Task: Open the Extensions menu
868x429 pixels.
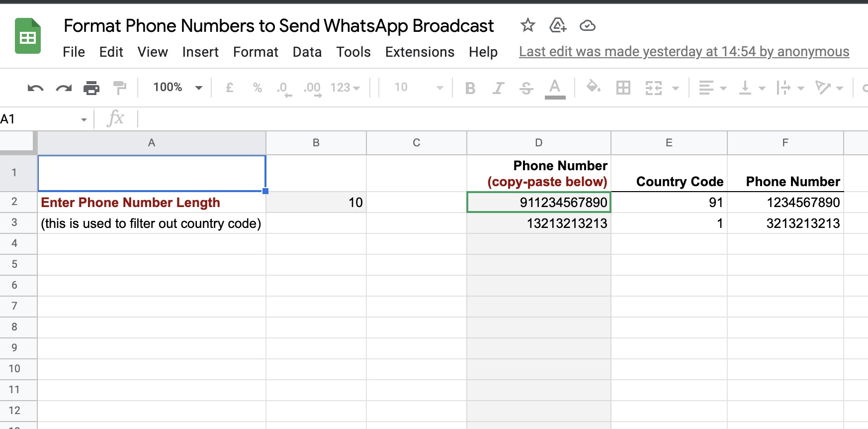Action: 420,52
